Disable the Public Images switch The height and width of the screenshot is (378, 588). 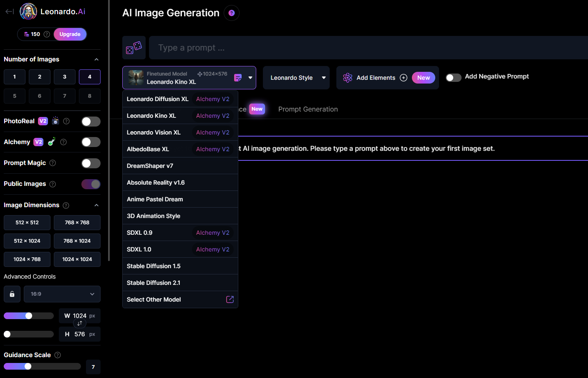[91, 184]
